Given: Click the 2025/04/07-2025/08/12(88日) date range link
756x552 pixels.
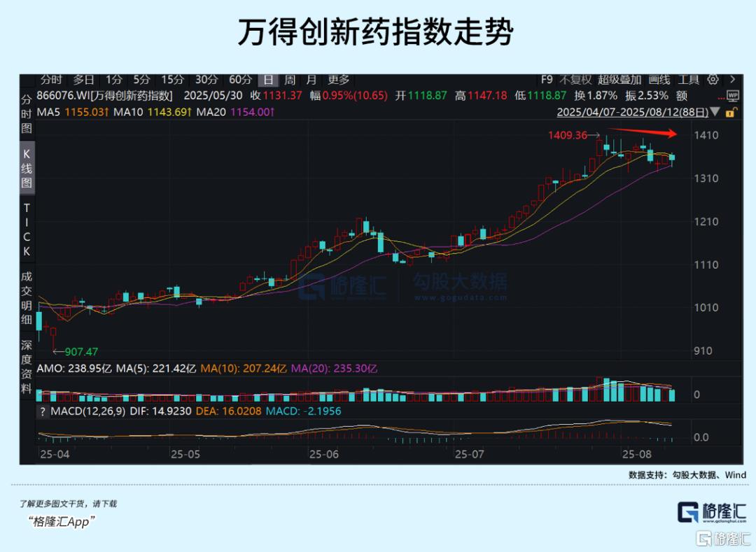Looking at the screenshot, I should [x=633, y=112].
